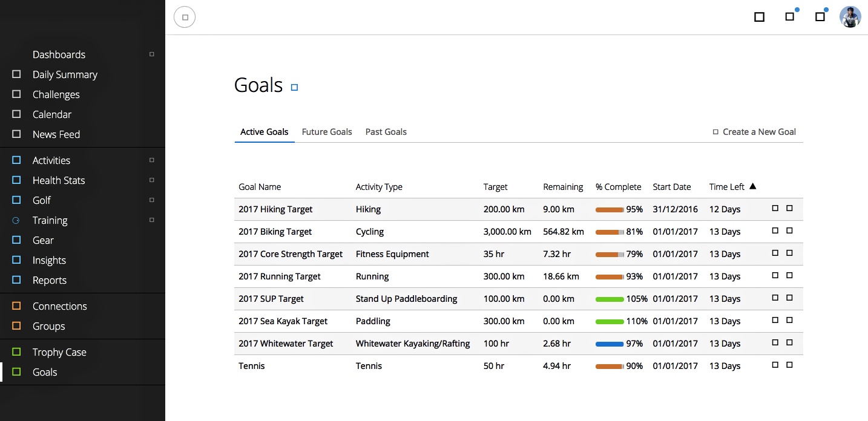Click the help icon beside Goals heading
Screen dimensions: 868x421
(x=295, y=88)
